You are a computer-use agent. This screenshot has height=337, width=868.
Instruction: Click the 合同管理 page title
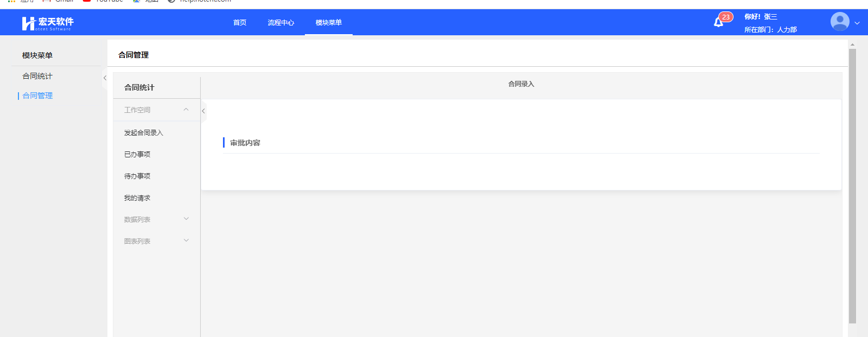point(133,55)
